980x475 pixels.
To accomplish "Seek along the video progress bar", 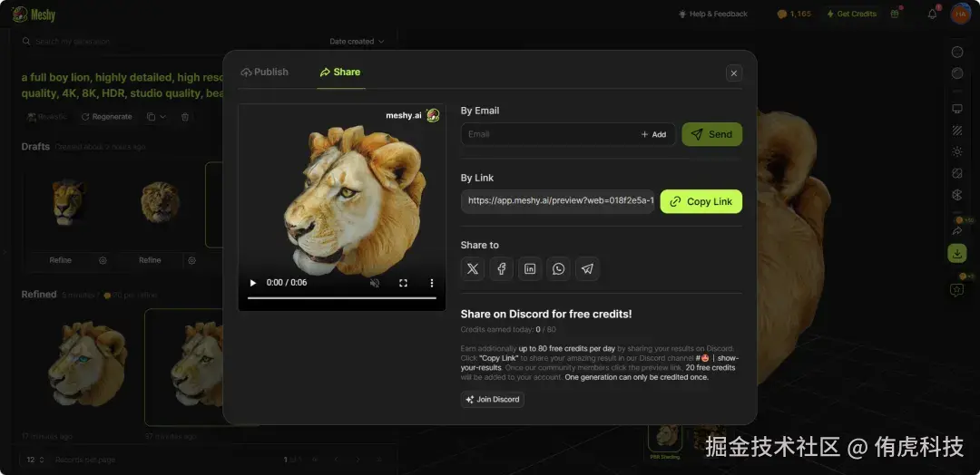I will (342, 297).
